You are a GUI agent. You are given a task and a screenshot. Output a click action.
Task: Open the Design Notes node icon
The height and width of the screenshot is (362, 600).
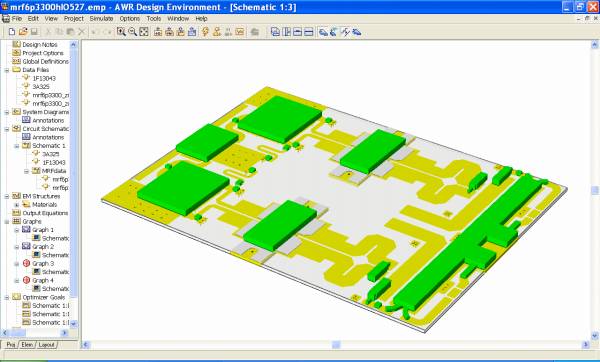[16, 44]
